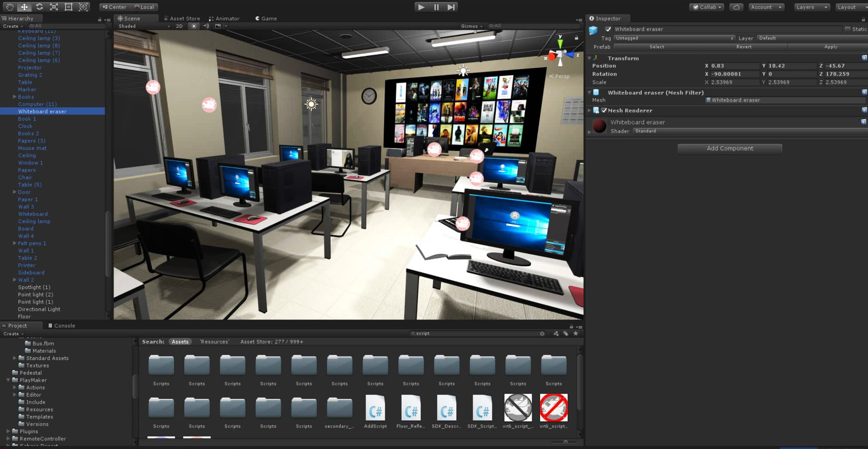Toggle scene lighting button
The width and height of the screenshot is (868, 449).
[194, 26]
